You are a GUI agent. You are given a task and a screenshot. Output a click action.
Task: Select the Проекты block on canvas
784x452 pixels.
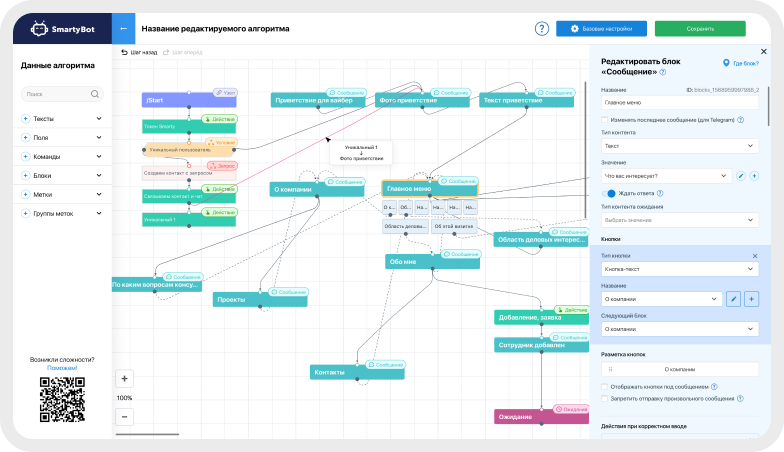[260, 300]
